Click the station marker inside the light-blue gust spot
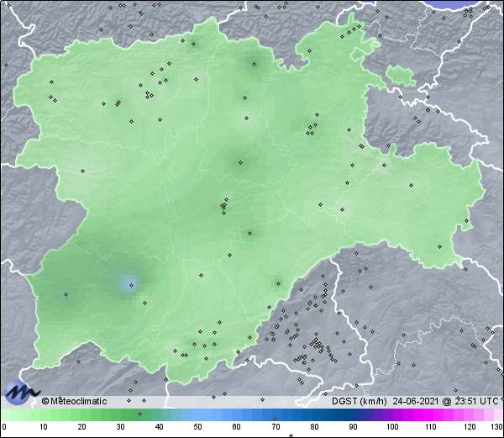This screenshot has height=438, width=504. click(x=131, y=285)
